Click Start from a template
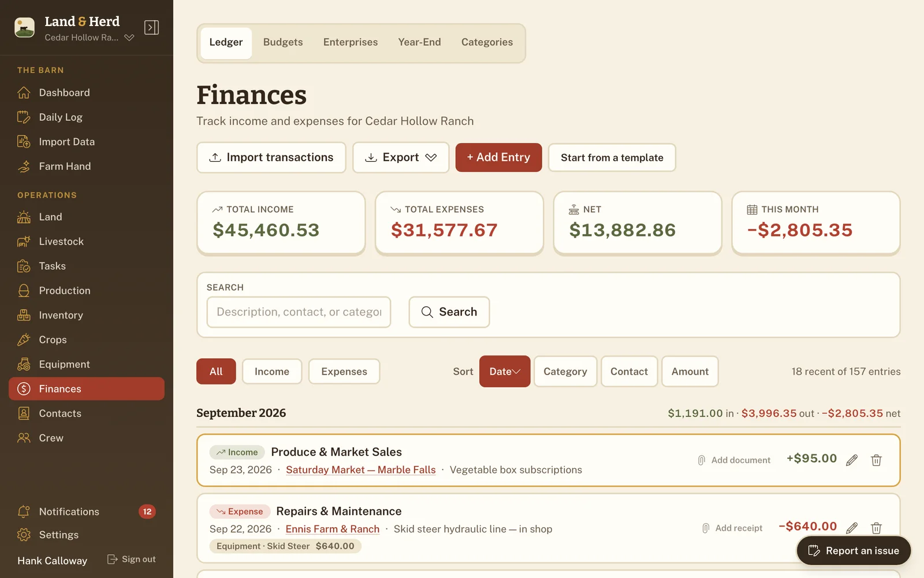The width and height of the screenshot is (924, 578). pyautogui.click(x=612, y=158)
